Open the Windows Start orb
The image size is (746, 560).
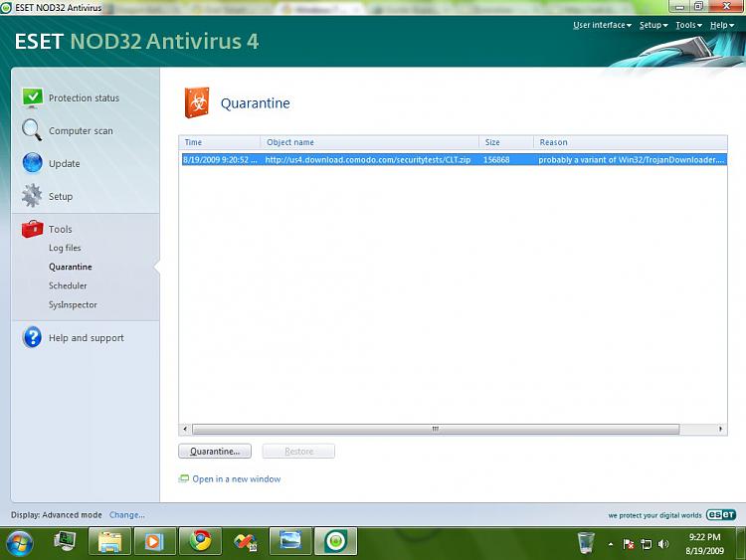(20, 543)
